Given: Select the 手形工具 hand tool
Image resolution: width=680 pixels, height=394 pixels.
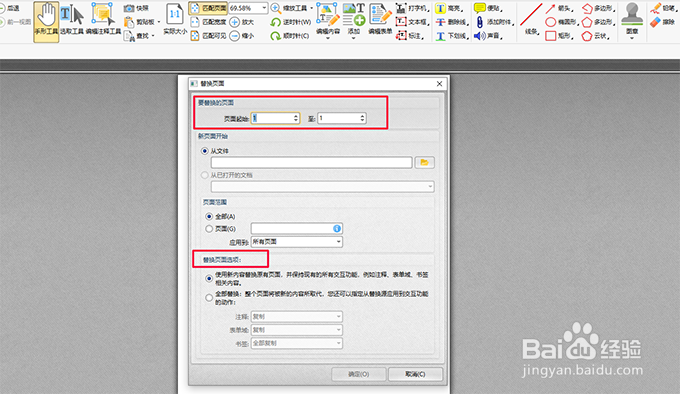Looking at the screenshot, I should point(46,21).
